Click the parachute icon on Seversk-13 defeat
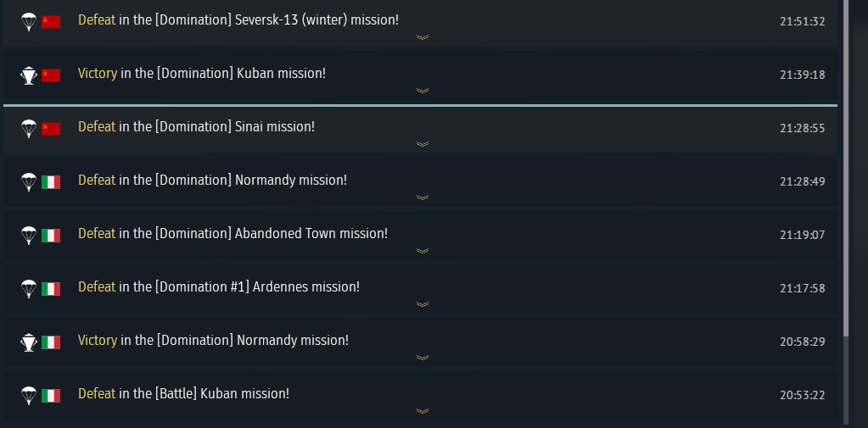The image size is (868, 428). pyautogui.click(x=29, y=21)
